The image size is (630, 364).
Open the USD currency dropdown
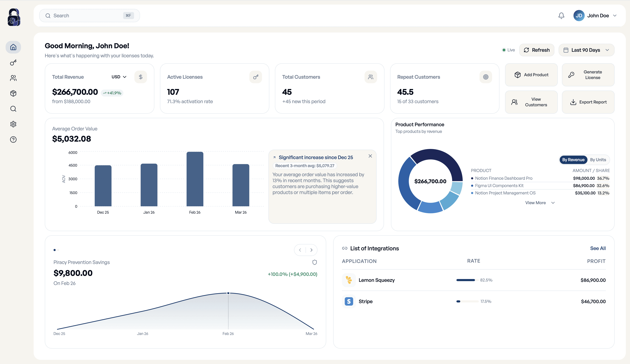click(x=119, y=77)
